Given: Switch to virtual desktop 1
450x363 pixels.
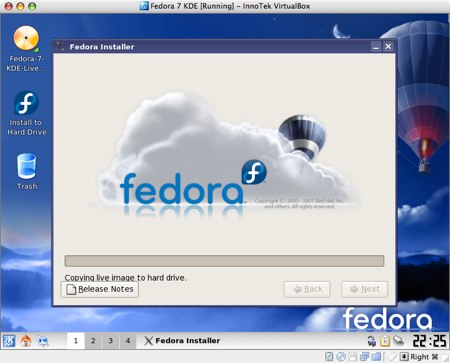Looking at the screenshot, I should (76, 341).
